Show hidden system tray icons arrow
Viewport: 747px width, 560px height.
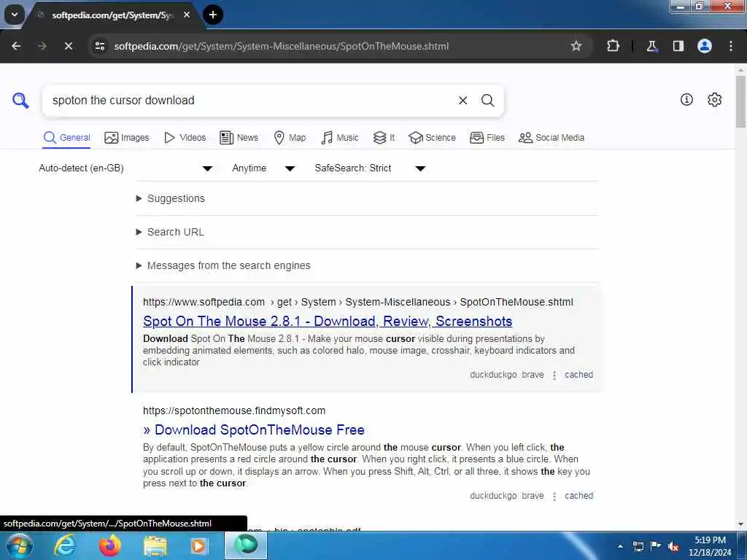pos(620,546)
